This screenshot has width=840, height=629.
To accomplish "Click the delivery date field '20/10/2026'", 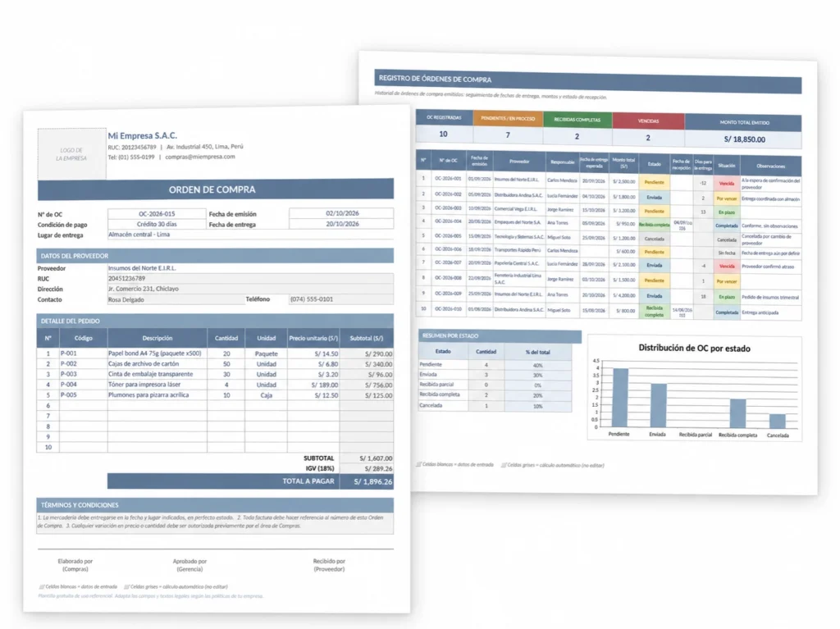I will tap(342, 224).
